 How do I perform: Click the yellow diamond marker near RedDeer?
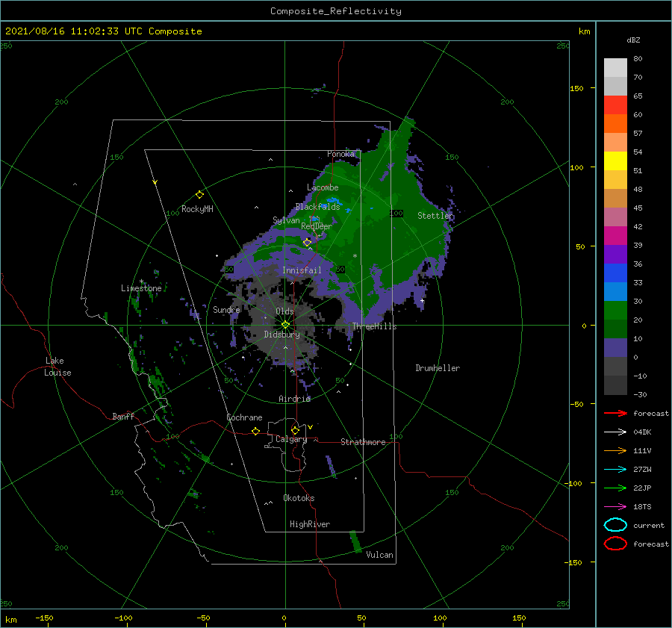[x=307, y=243]
